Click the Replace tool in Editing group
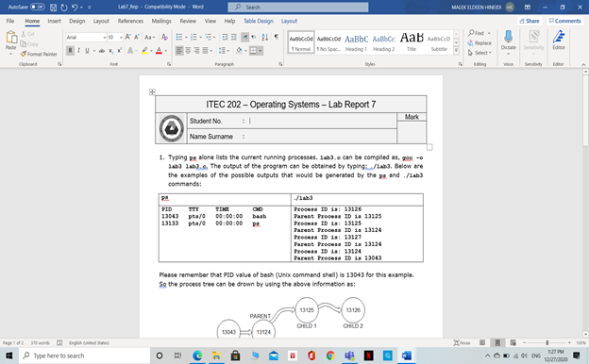Screen dimensions: 589x364 pyautogui.click(x=480, y=43)
